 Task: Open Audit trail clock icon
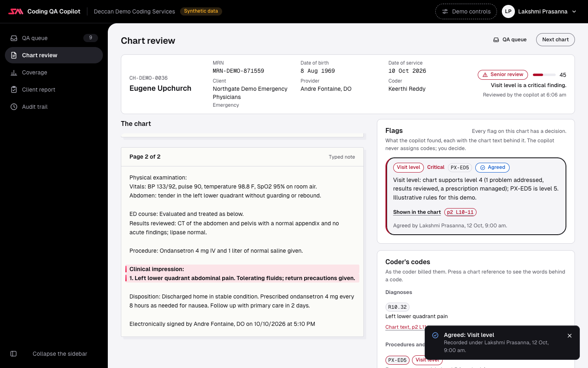[14, 107]
